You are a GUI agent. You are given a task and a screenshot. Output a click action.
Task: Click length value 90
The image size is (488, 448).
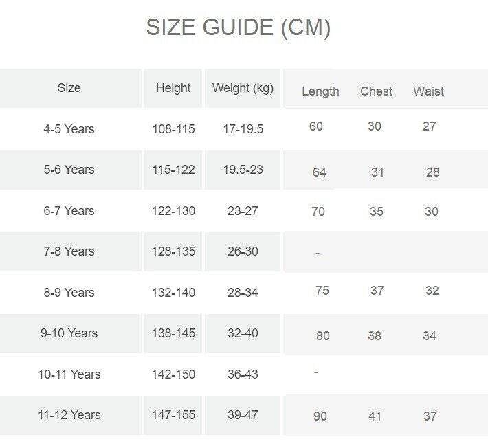(320, 416)
